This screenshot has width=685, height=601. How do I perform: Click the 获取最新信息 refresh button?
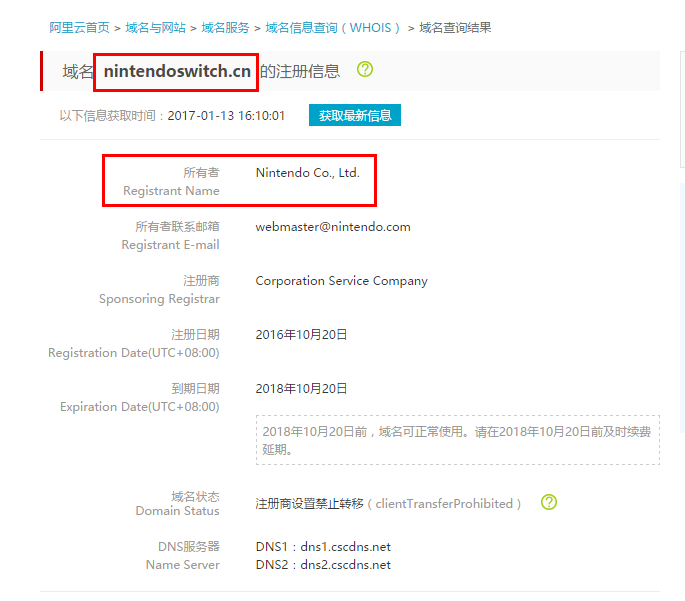pos(355,115)
